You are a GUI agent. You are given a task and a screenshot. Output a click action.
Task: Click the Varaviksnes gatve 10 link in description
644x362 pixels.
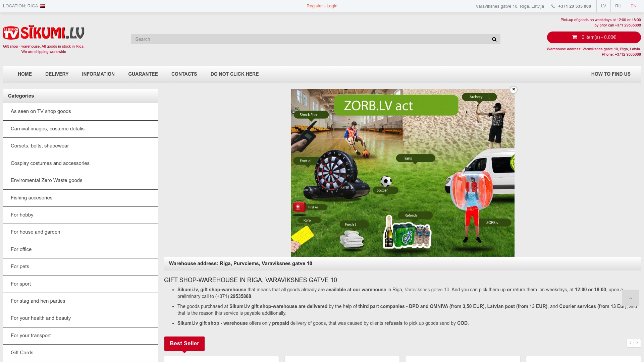(x=427, y=290)
